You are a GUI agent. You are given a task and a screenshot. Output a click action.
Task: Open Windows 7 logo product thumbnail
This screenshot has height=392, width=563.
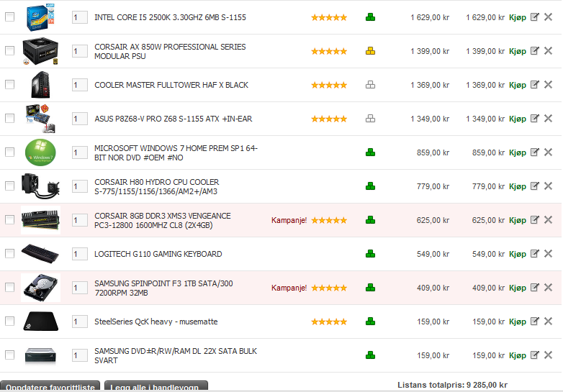pos(40,152)
